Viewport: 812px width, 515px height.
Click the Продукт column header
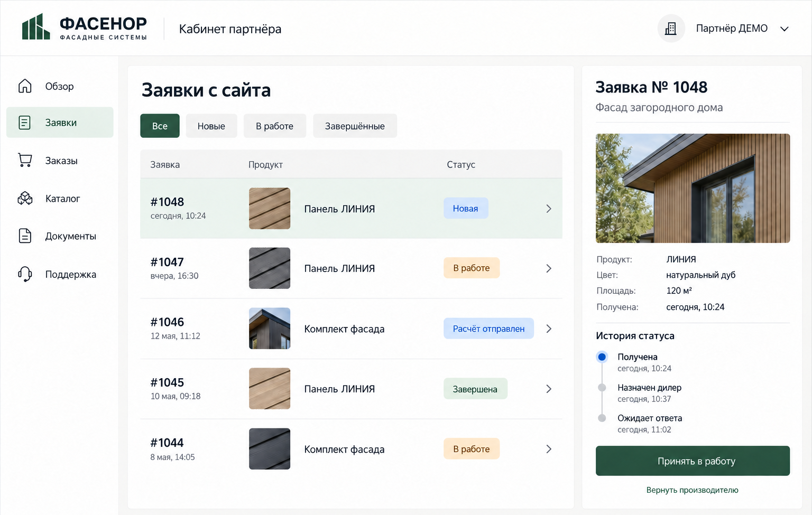click(265, 165)
